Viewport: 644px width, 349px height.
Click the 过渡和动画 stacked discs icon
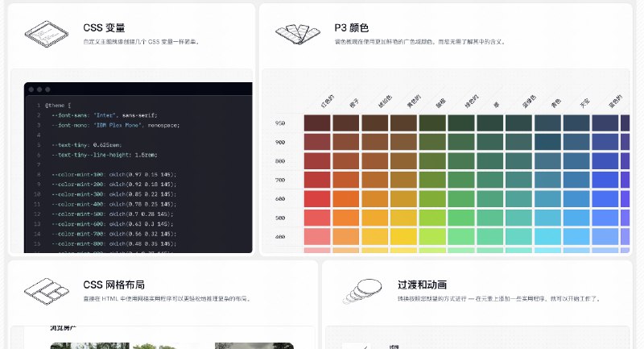(x=359, y=290)
